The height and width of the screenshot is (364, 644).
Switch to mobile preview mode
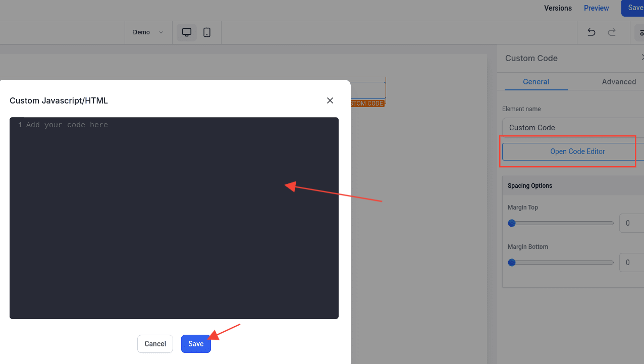coord(207,32)
